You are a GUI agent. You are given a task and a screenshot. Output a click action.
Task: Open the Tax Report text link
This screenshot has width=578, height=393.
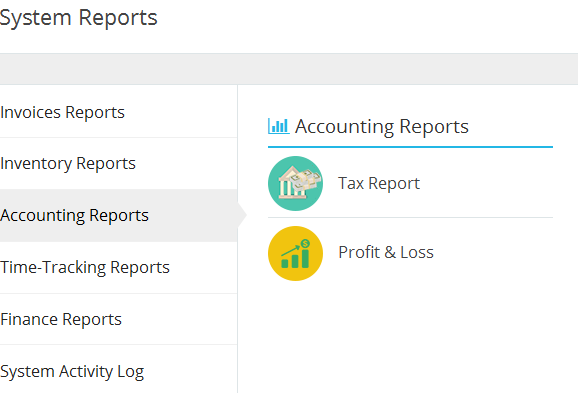[379, 183]
